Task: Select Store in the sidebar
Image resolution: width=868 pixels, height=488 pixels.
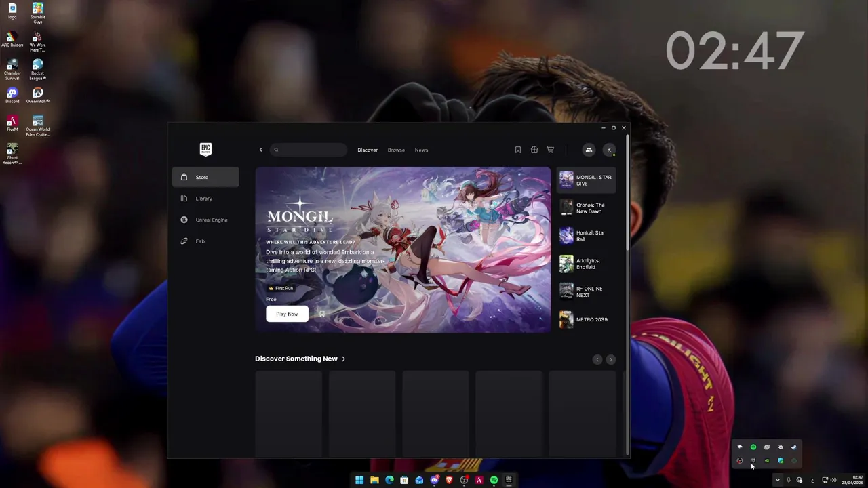Action: (205, 177)
